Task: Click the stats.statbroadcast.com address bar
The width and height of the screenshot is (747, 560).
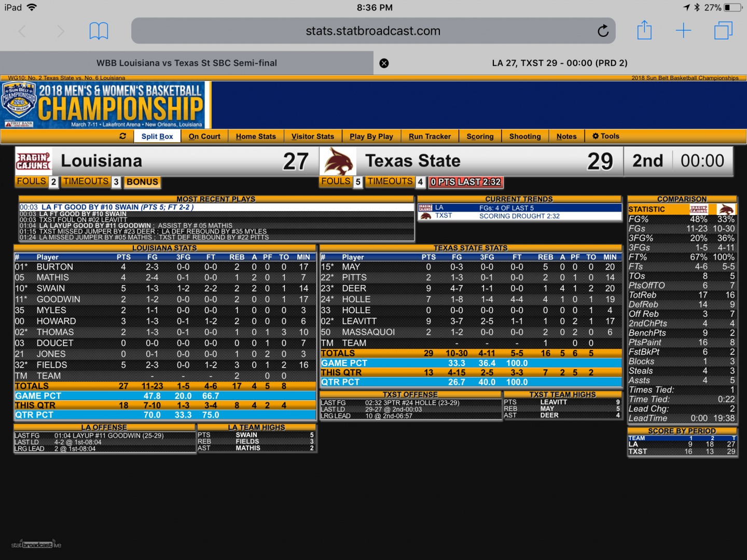Action: tap(372, 31)
